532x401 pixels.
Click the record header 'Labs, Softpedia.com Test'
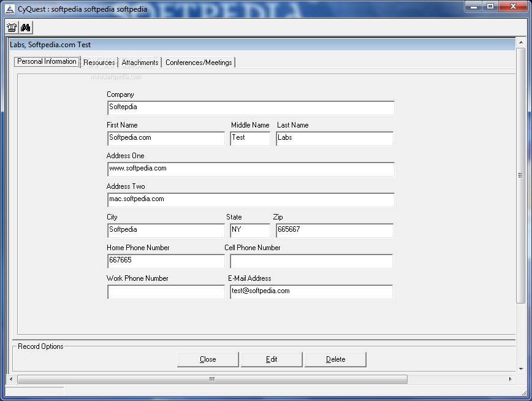coord(50,45)
